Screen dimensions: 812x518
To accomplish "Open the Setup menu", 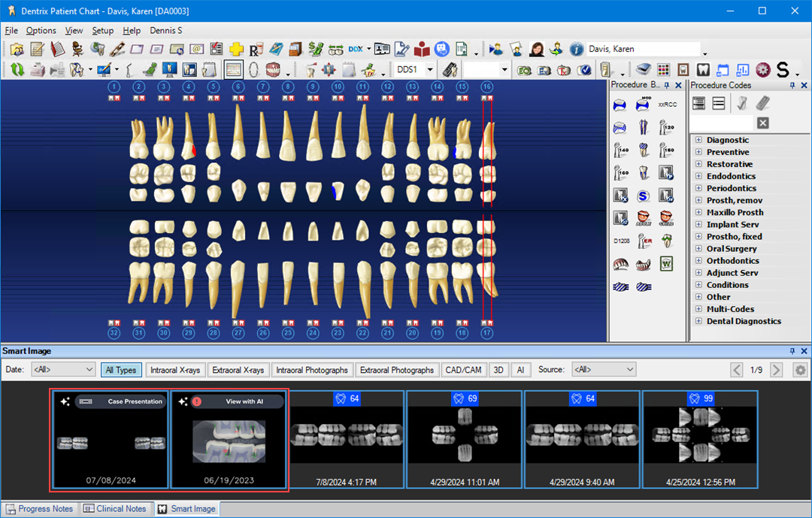I will coord(103,31).
